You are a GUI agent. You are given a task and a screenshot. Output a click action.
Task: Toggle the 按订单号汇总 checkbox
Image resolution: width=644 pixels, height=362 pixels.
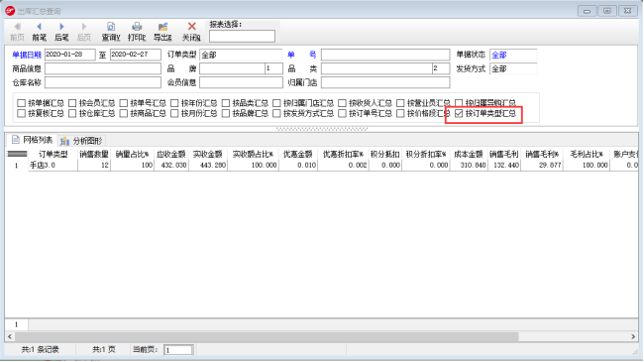pos(342,113)
